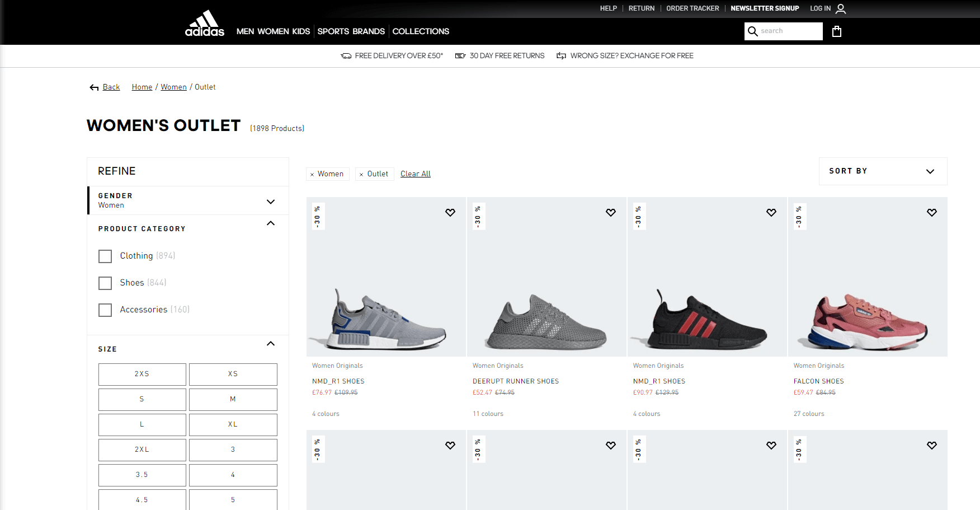Open the MEN menu
The image size is (980, 510).
coord(245,31)
